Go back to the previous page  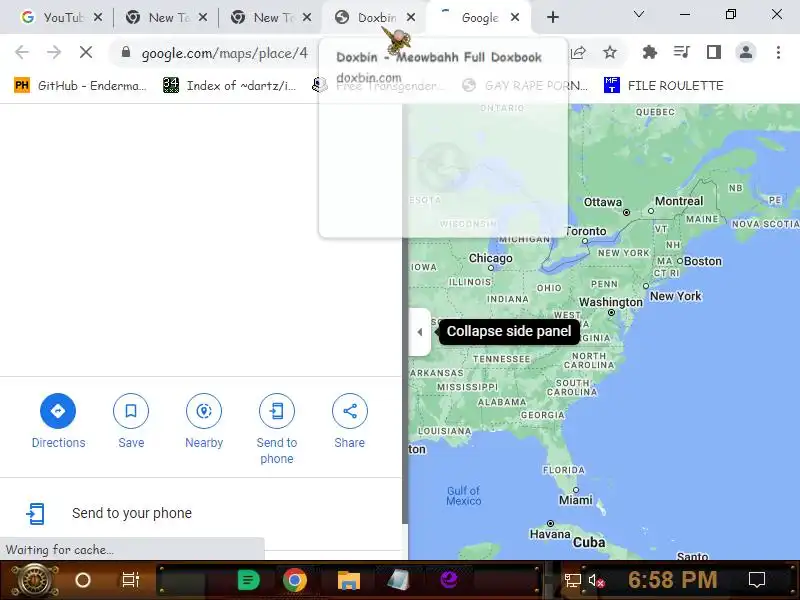22,52
